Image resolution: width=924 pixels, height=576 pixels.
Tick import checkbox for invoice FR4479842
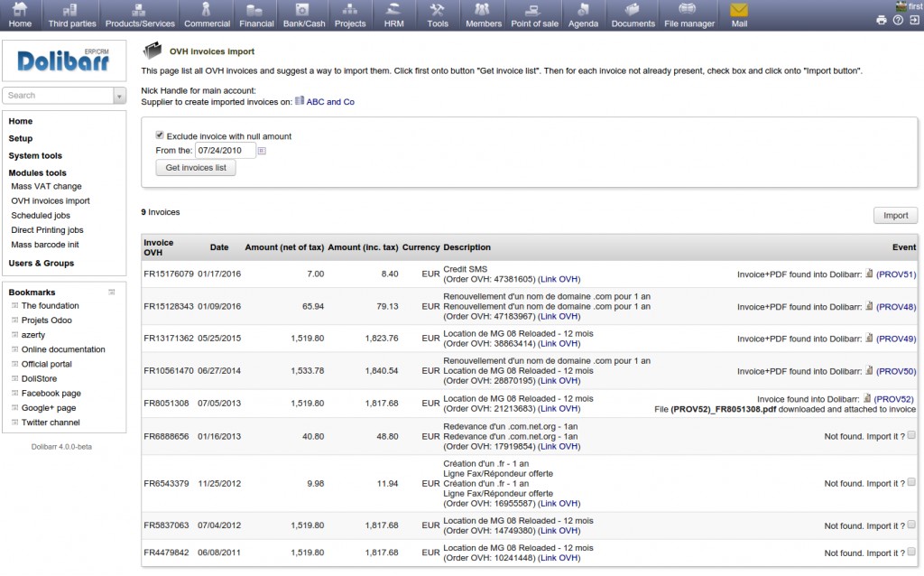coord(911,553)
